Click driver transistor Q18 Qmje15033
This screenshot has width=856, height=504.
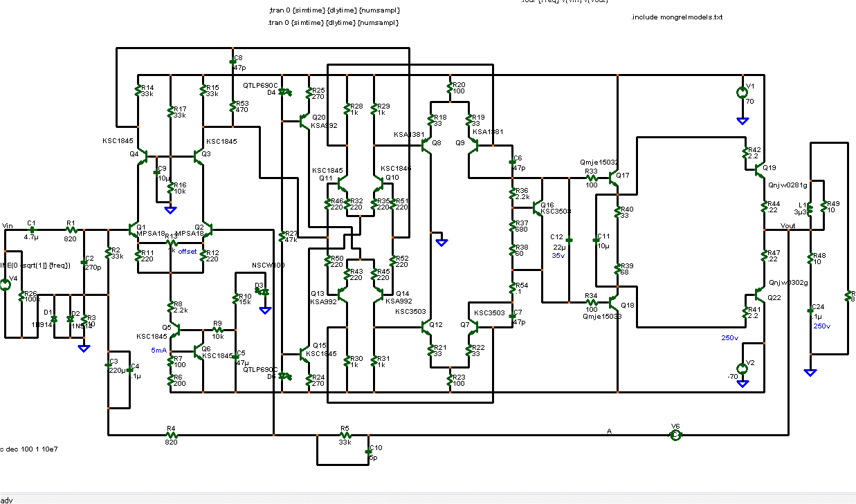(x=614, y=302)
